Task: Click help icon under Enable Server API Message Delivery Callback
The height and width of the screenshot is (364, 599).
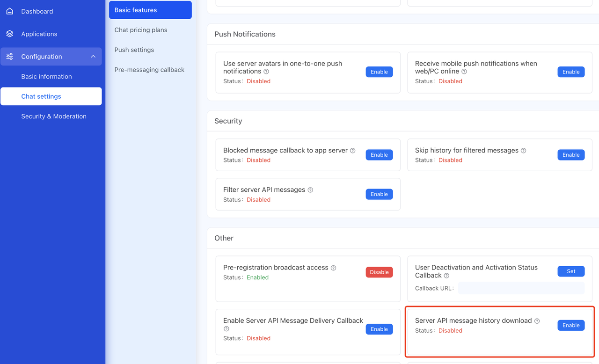Action: [226, 329]
